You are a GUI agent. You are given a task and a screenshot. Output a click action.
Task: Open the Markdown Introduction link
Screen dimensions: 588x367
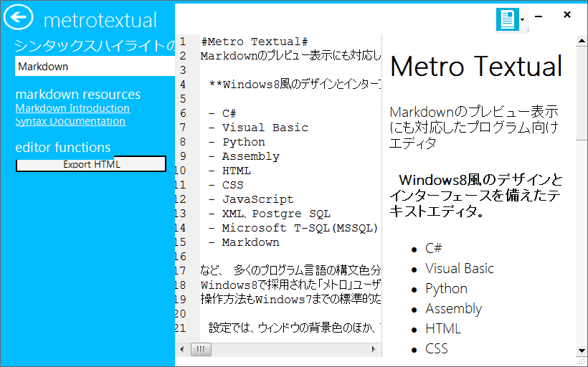pyautogui.click(x=72, y=108)
